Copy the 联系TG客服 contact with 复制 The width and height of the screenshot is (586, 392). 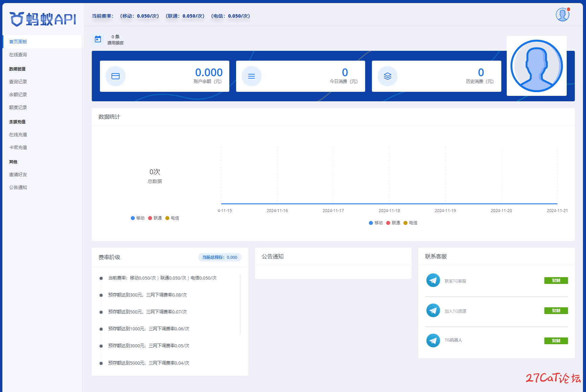click(x=556, y=281)
